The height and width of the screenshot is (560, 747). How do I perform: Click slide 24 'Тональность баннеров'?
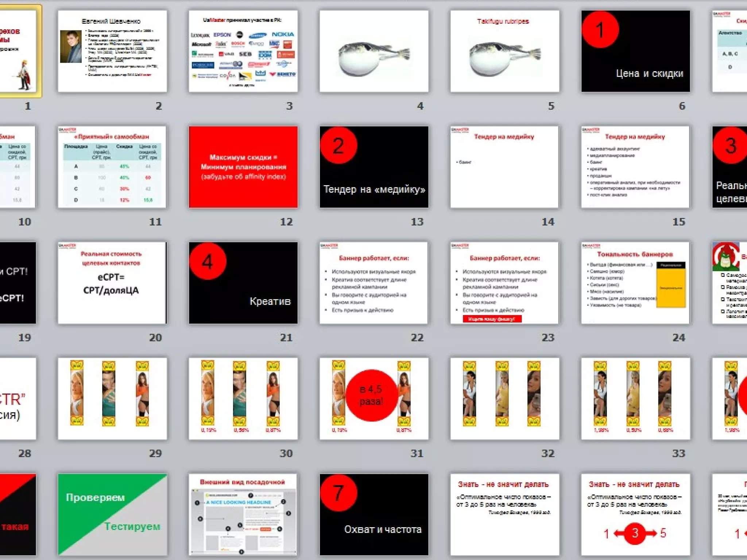click(635, 283)
